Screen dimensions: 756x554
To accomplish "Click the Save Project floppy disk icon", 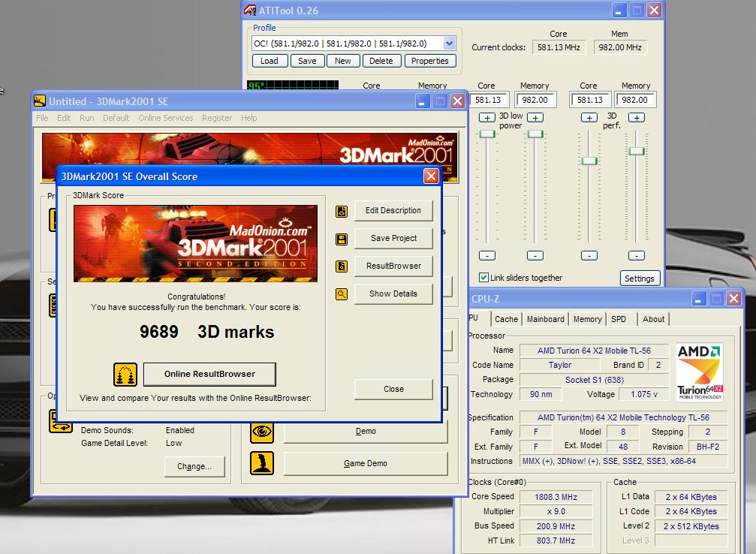I will tap(342, 239).
